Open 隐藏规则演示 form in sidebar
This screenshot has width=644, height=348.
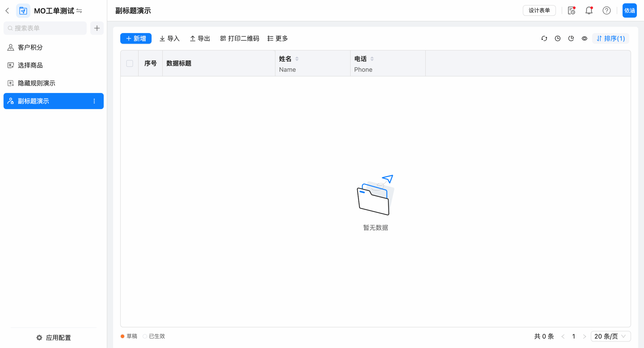tap(37, 83)
